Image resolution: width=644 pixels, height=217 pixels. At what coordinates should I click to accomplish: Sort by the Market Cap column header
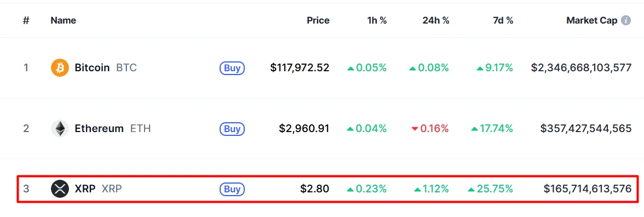592,21
